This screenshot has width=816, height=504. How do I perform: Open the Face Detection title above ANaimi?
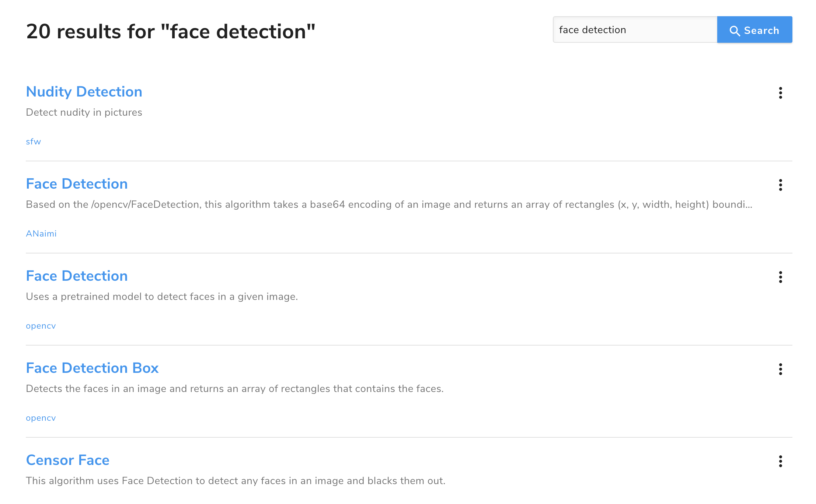pos(77,184)
